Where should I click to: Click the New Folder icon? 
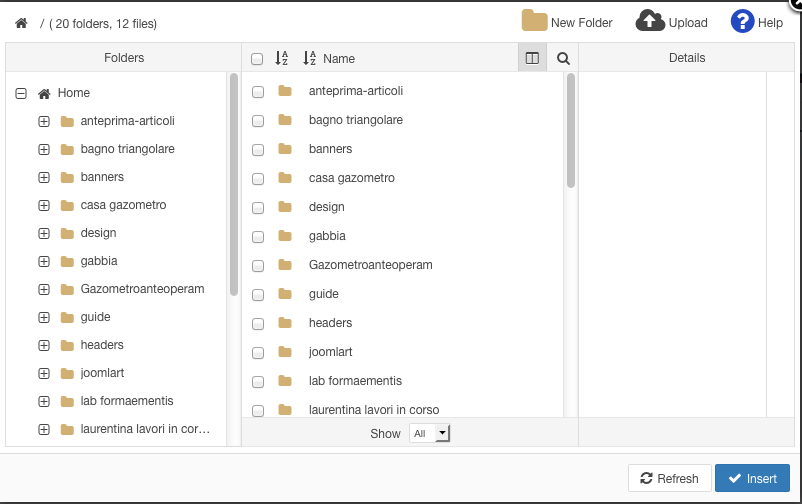[x=534, y=22]
